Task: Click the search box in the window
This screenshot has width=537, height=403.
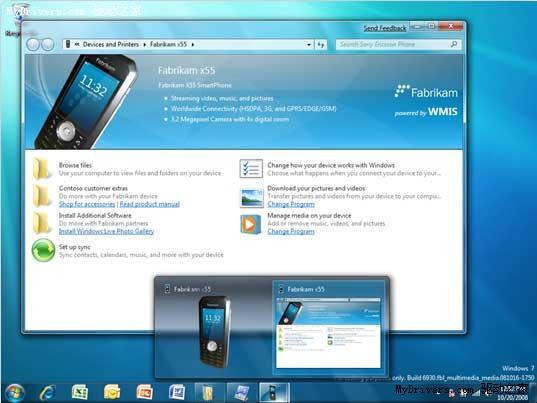Action: pos(398,45)
